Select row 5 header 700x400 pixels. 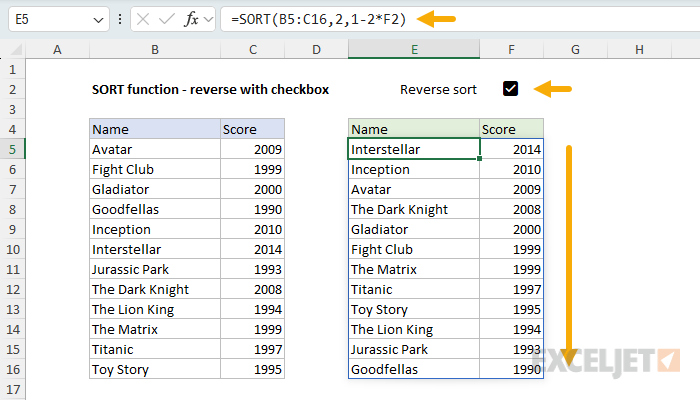point(13,149)
